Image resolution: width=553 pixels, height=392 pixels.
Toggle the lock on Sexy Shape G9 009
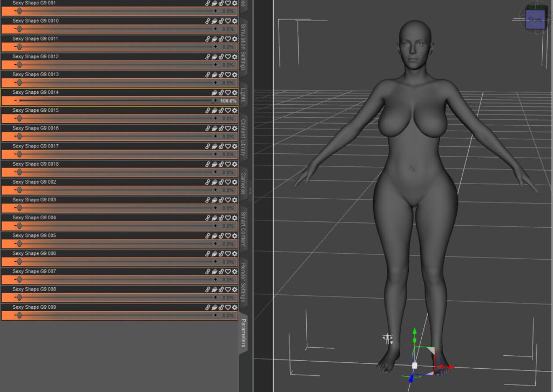pyautogui.click(x=221, y=307)
